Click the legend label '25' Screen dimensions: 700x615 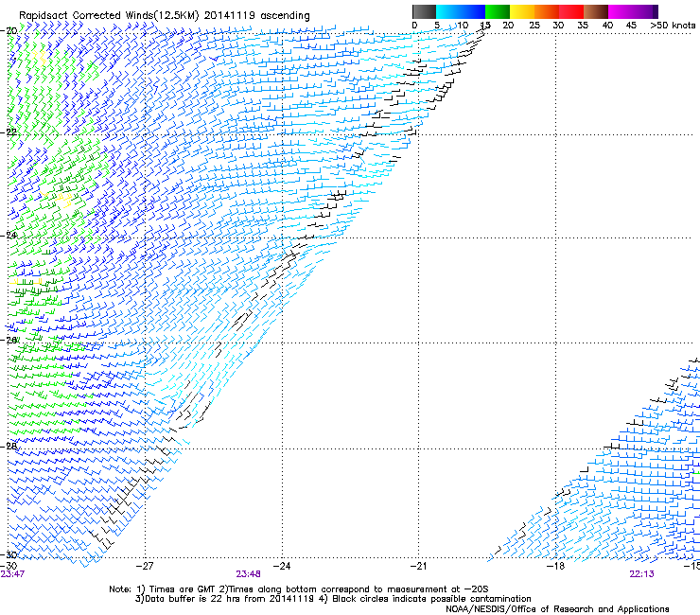(x=534, y=25)
